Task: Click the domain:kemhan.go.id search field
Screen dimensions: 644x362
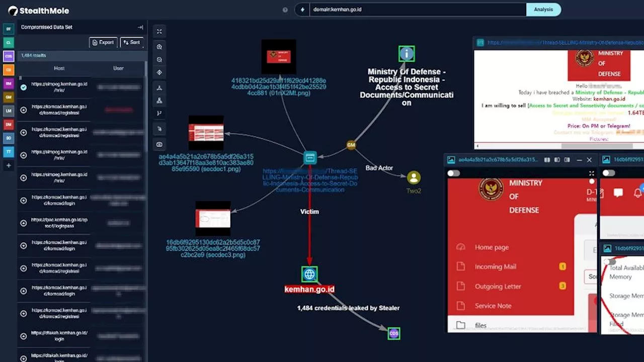Action: (418, 10)
